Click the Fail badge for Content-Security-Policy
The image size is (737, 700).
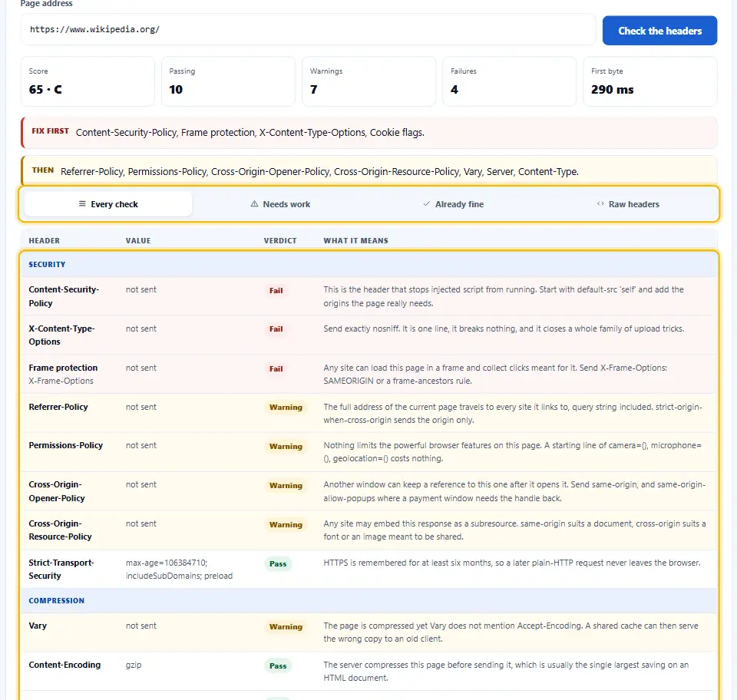276,290
